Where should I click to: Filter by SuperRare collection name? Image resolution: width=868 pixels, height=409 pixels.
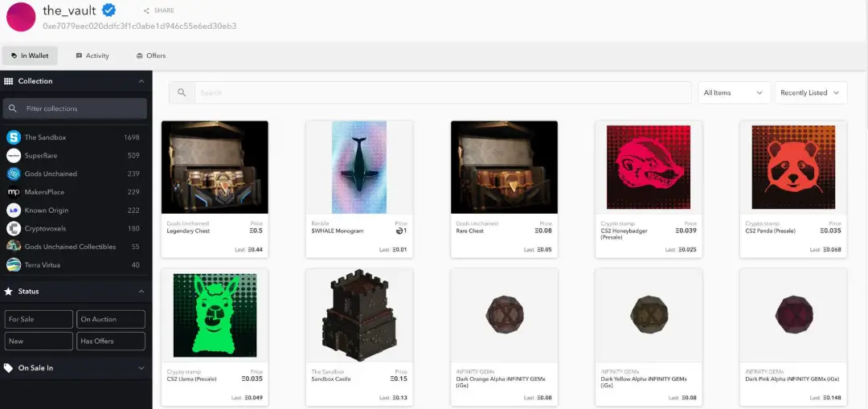[40, 156]
